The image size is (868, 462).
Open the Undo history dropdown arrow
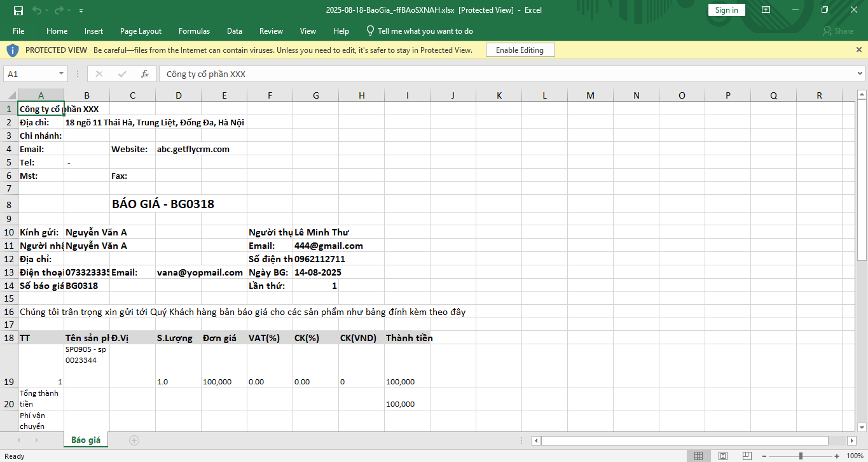click(x=46, y=11)
